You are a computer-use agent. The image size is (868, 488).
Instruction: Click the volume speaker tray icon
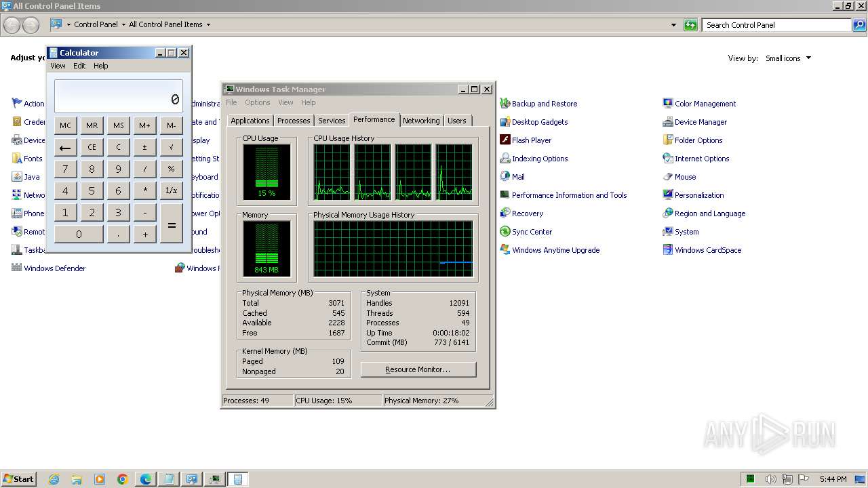coord(770,479)
